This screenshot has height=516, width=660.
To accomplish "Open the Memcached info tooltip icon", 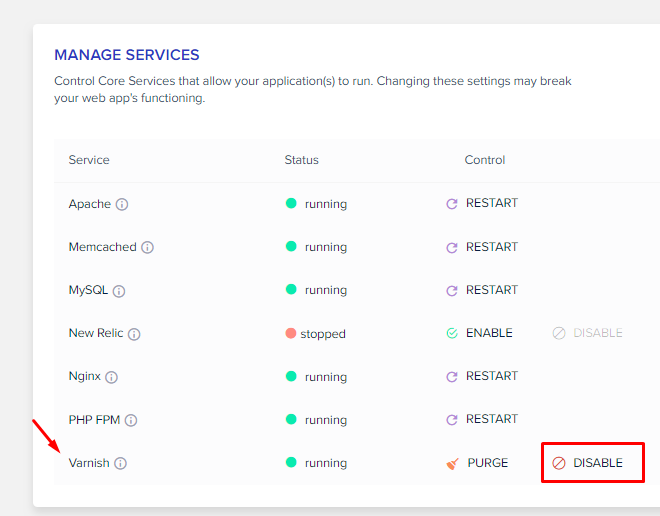I will pyautogui.click(x=147, y=247).
